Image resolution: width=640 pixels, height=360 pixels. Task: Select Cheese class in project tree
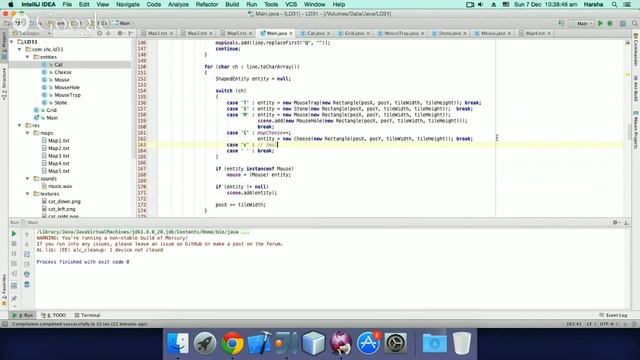point(62,72)
